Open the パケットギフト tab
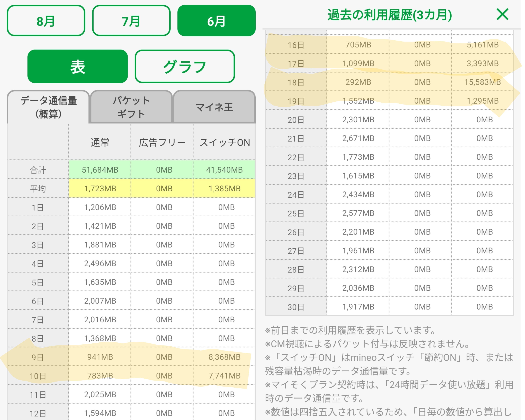The height and width of the screenshot is (420, 525). [x=131, y=107]
